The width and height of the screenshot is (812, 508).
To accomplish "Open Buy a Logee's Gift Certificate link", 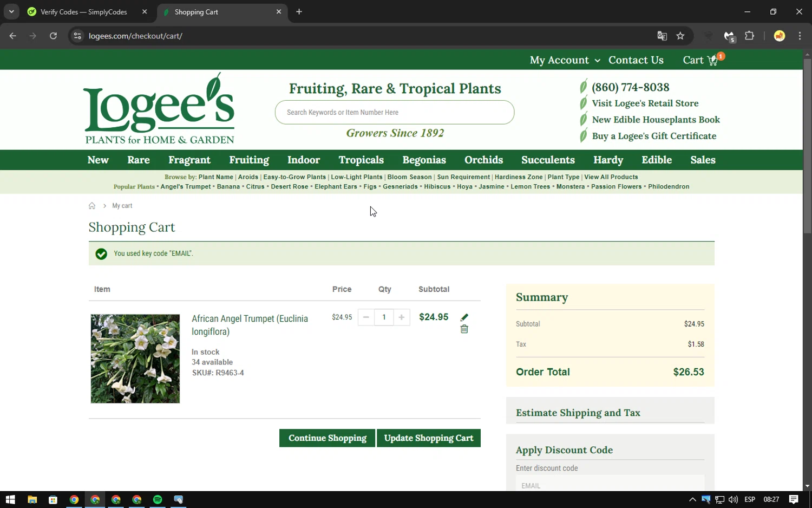I will 654,136.
